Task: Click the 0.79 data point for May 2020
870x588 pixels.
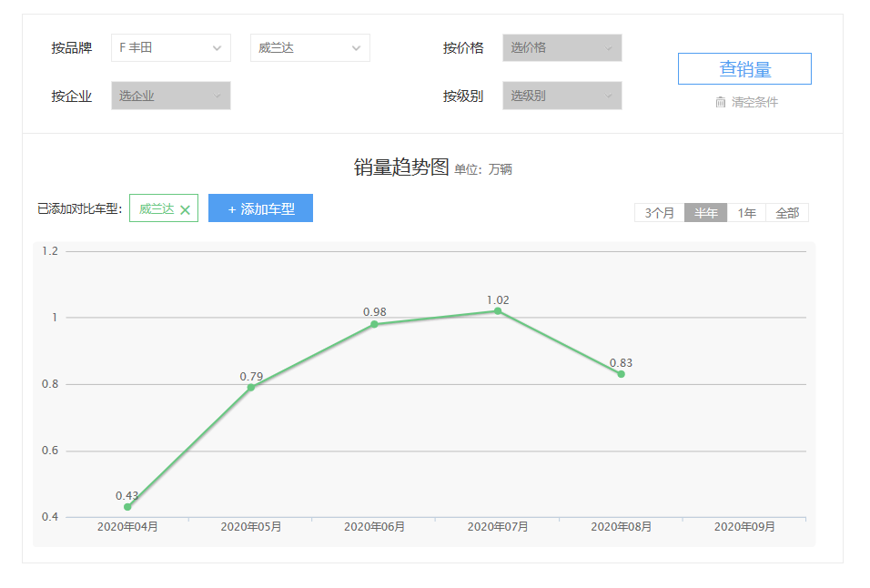Action: [x=251, y=388]
